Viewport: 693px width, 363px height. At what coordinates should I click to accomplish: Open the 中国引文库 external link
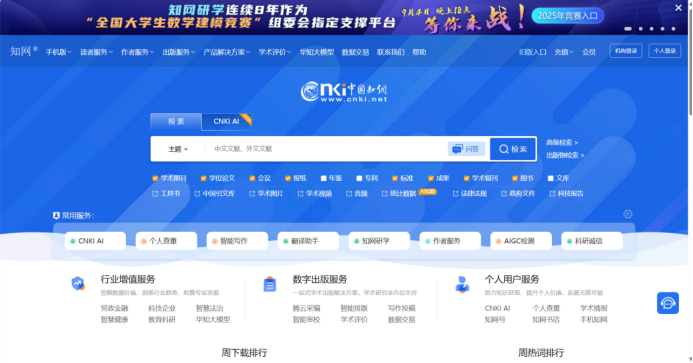tap(215, 193)
